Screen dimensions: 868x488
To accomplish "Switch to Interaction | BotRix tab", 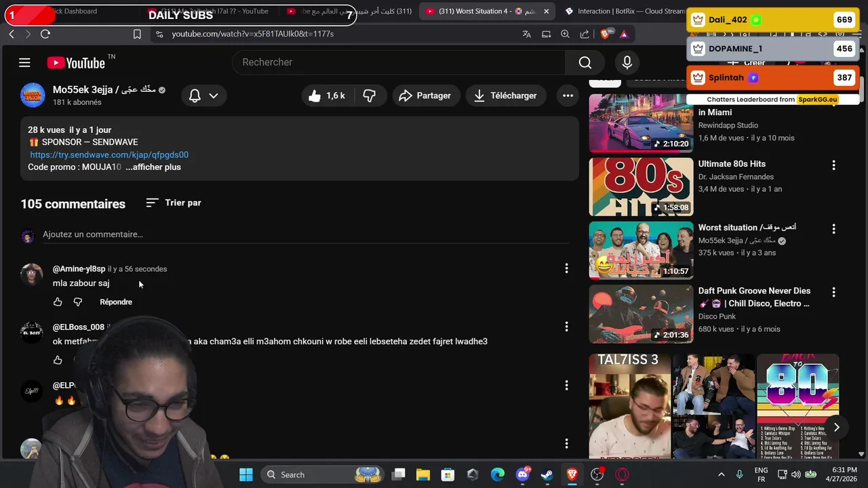I will click(x=625, y=11).
